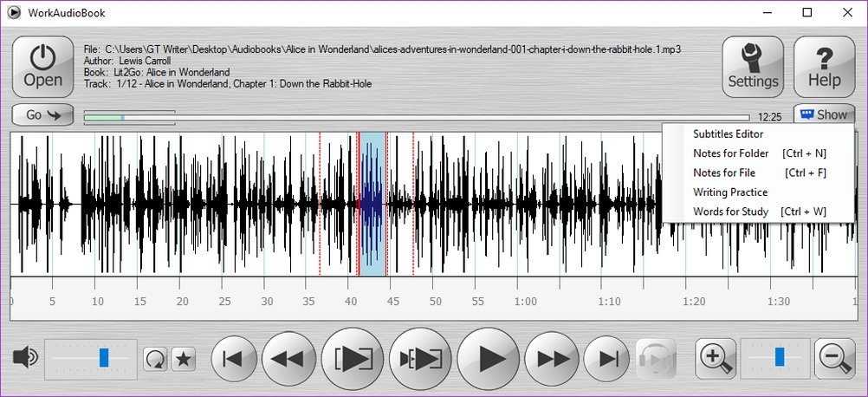The width and height of the screenshot is (868, 397).
Task: Open Help with the question mark button
Action: click(824, 67)
